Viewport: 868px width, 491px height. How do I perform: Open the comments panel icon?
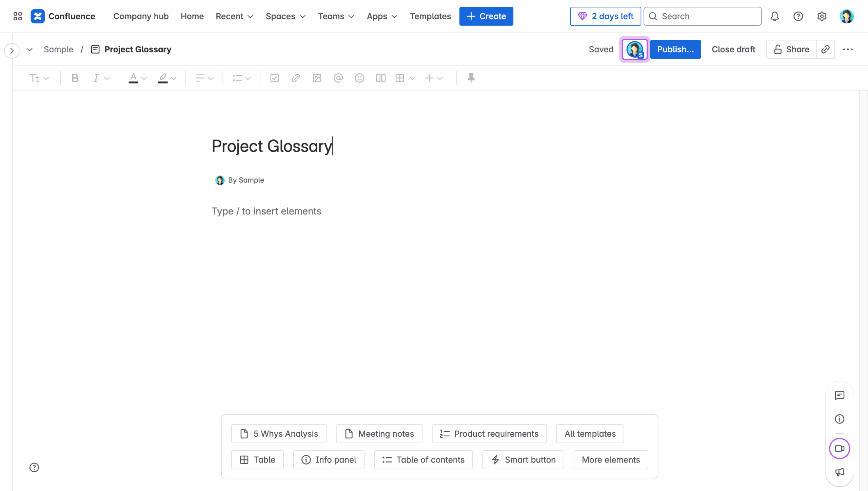click(840, 395)
